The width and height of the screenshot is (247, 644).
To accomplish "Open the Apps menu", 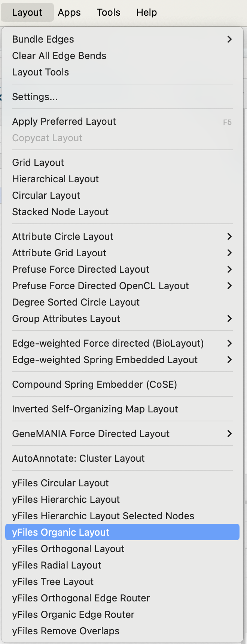I will (69, 12).
